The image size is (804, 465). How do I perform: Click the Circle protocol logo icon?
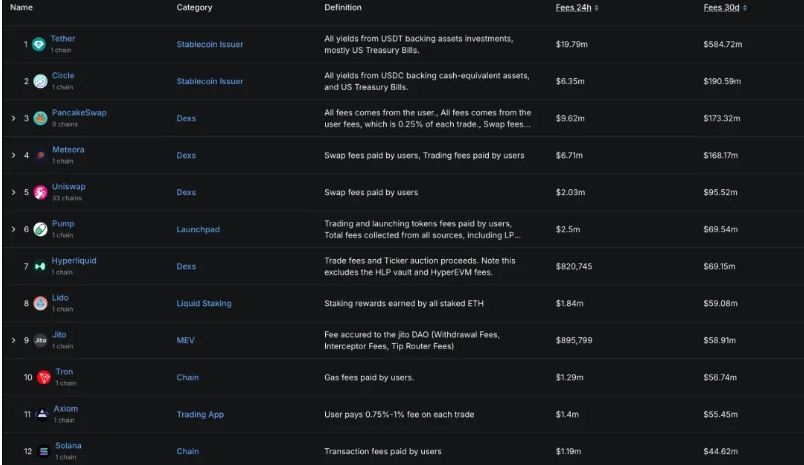click(40, 81)
